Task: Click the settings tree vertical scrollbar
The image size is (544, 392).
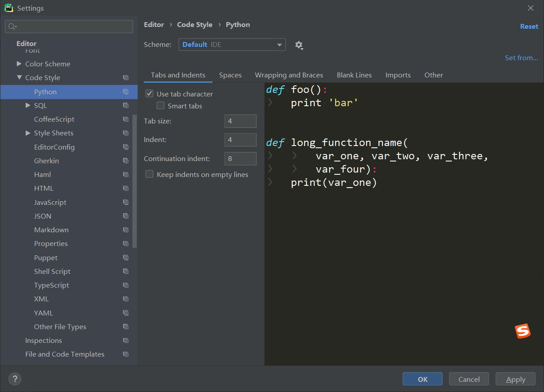Action: pyautogui.click(x=135, y=181)
